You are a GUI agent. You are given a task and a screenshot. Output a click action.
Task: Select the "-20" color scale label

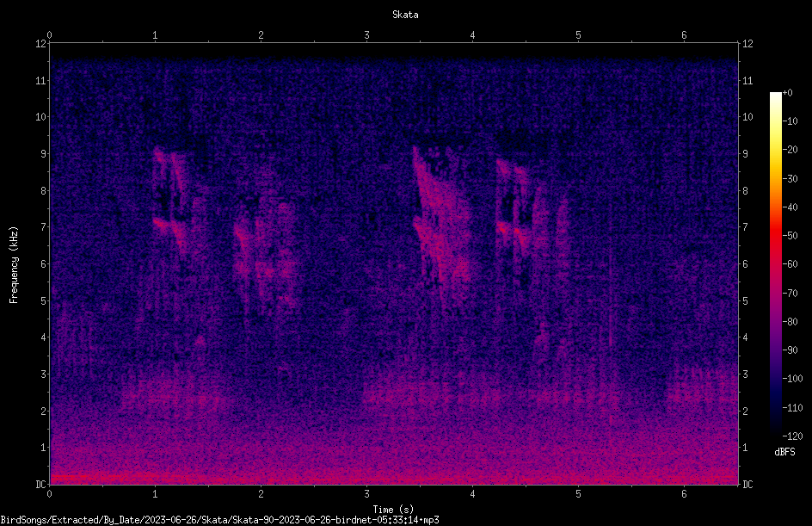point(790,150)
